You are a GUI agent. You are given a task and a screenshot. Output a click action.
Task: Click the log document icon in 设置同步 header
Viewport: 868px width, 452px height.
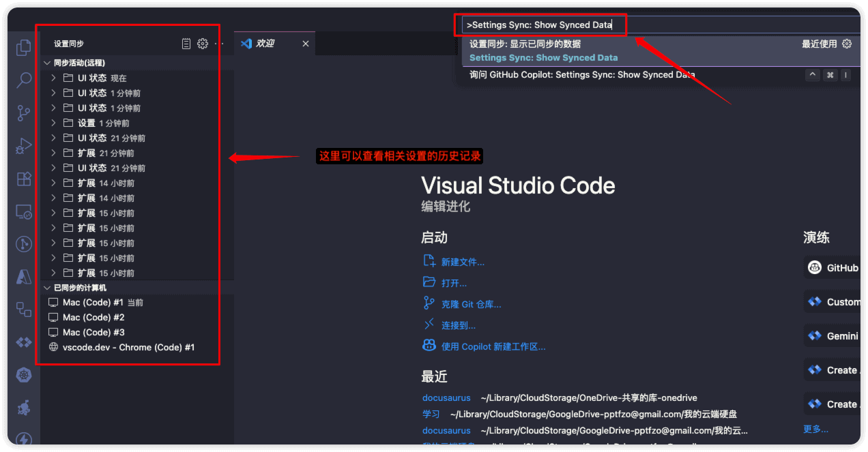[x=186, y=44]
